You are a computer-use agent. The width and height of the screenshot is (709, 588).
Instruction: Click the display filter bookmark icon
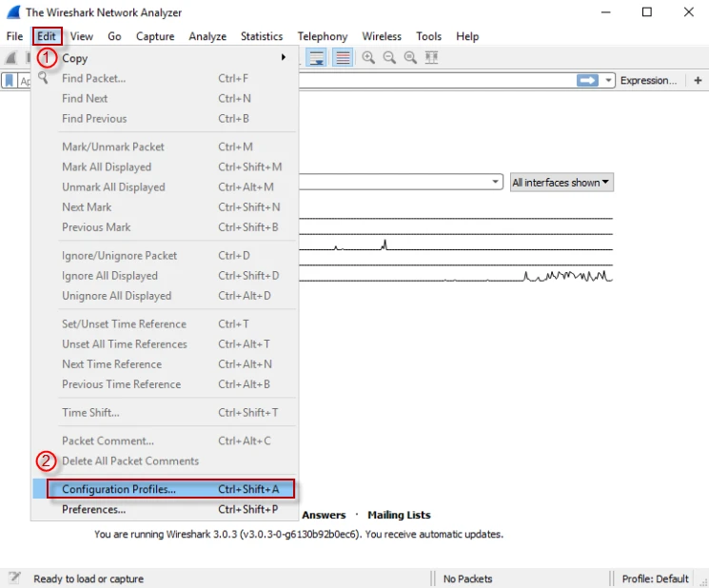tap(10, 81)
